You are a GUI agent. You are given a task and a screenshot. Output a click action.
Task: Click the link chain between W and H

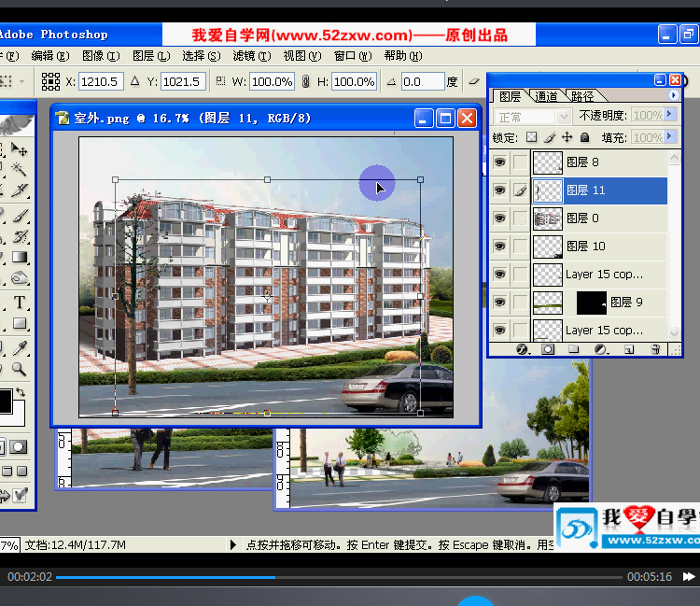coord(305,82)
